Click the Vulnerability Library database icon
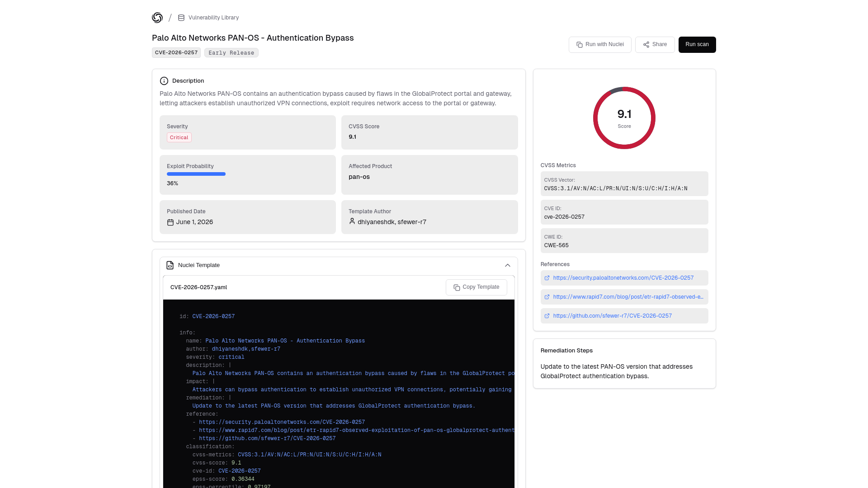868x488 pixels. click(x=181, y=18)
